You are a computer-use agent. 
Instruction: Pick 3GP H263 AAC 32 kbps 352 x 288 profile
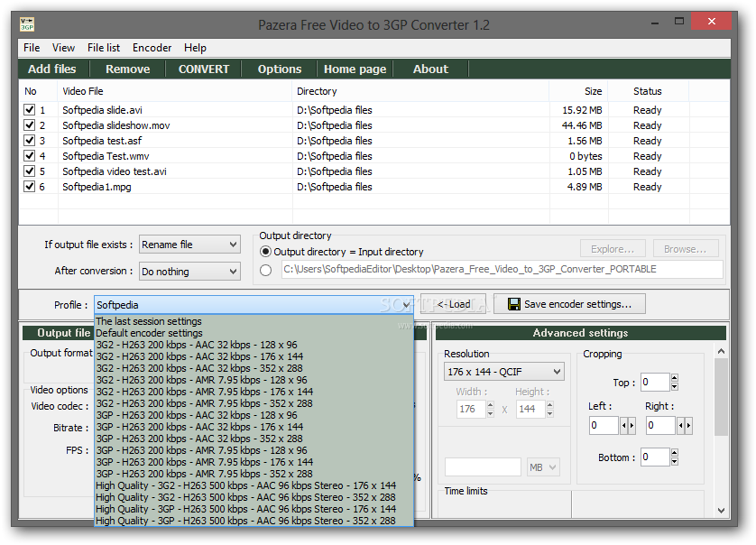(254, 439)
